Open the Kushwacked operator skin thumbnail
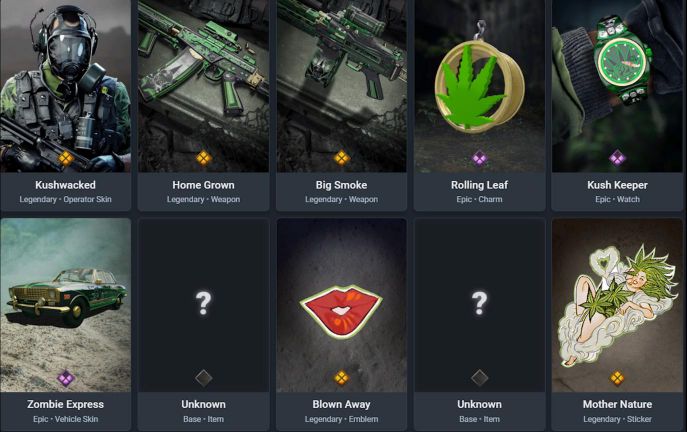Image resolution: width=687 pixels, height=432 pixels. coord(65,86)
